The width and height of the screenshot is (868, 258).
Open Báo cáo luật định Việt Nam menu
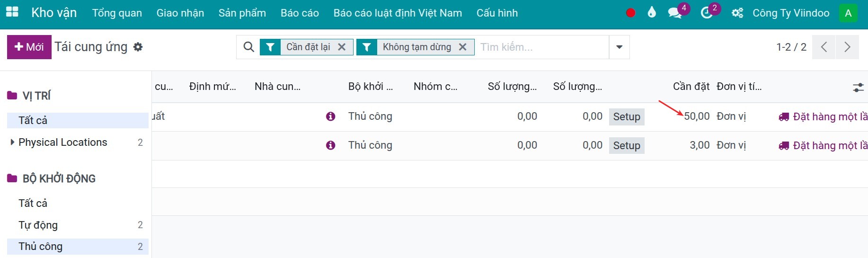[x=398, y=13]
